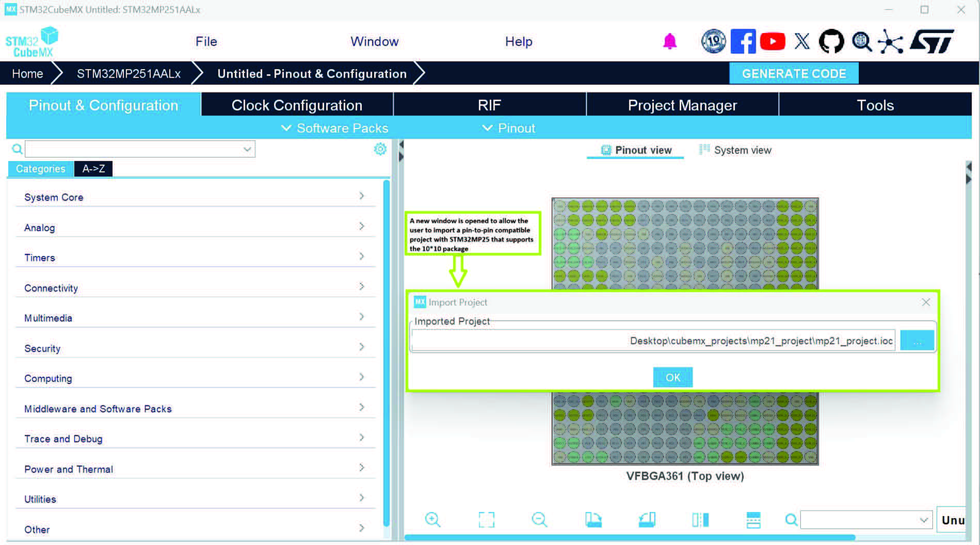Switch to Pinout view

pyautogui.click(x=636, y=150)
